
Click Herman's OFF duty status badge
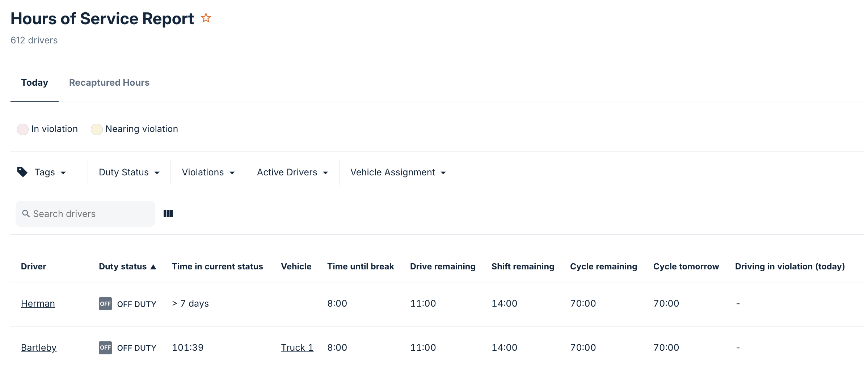point(105,304)
